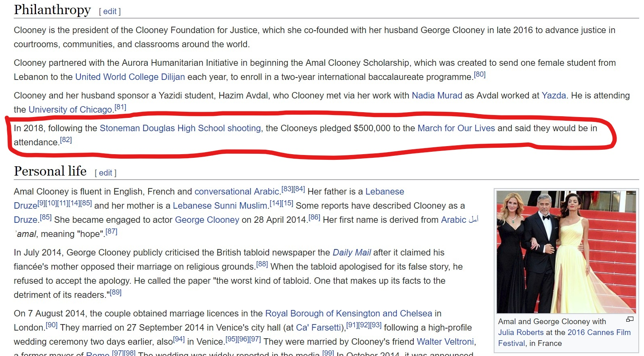Open the University of Chicago link
This screenshot has width=644, height=356.
70,109
